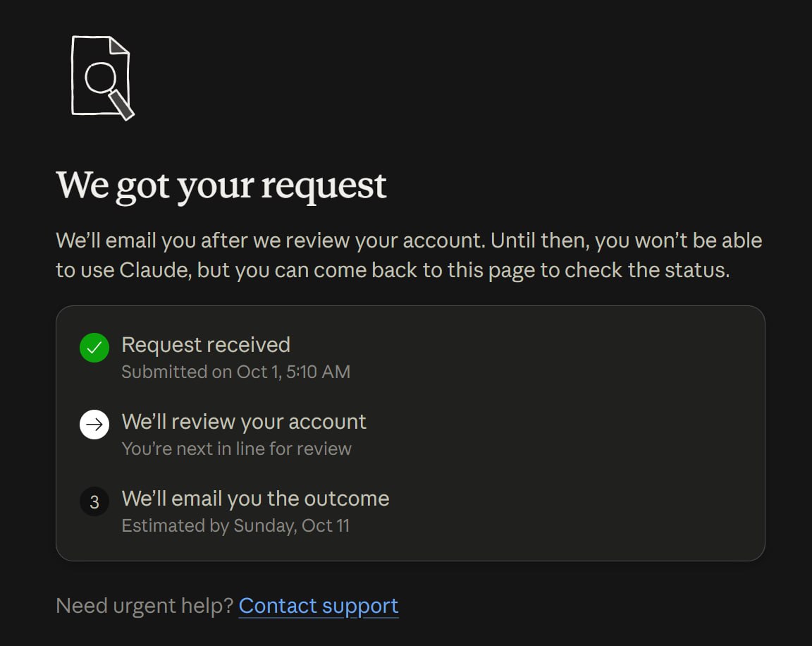Click the account review description paragraph

409,255
